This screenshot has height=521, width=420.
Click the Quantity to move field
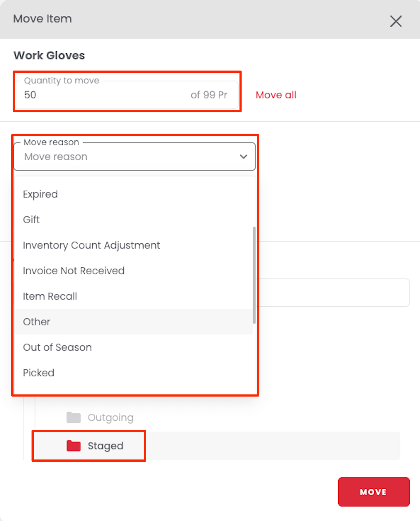[x=105, y=95]
